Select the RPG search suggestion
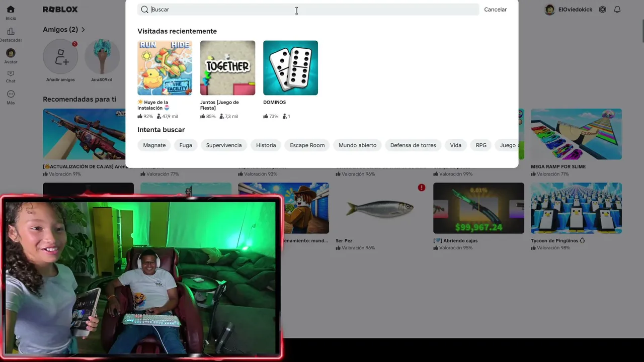This screenshot has height=362, width=644. (x=481, y=145)
